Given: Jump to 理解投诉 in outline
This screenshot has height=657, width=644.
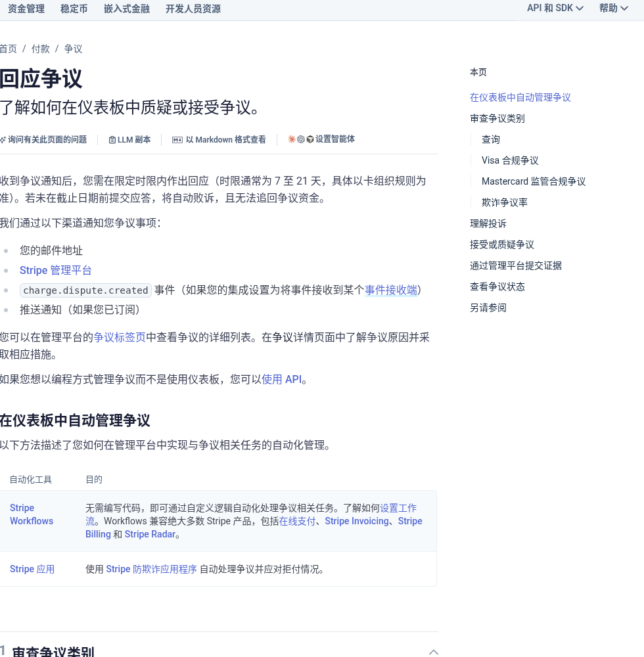Looking at the screenshot, I should 488,224.
